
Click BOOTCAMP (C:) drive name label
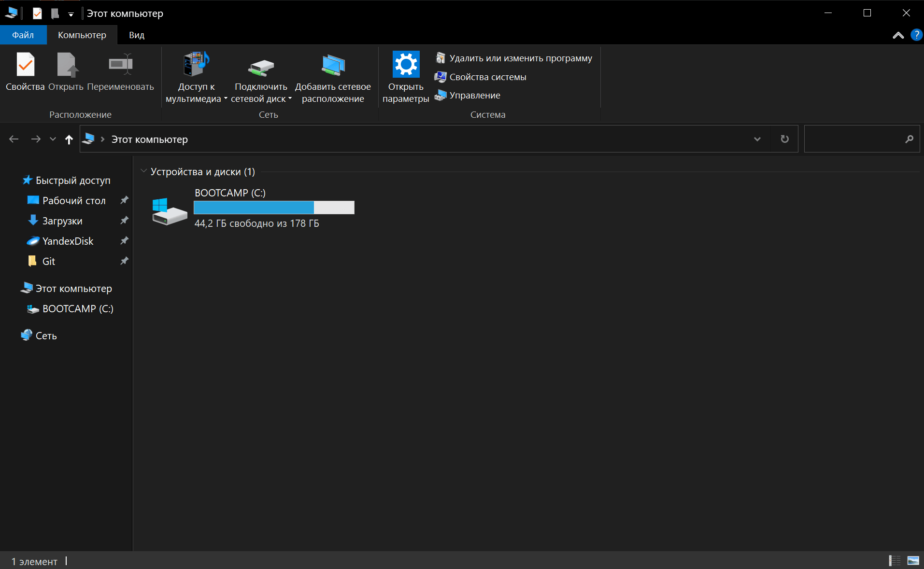coord(230,193)
